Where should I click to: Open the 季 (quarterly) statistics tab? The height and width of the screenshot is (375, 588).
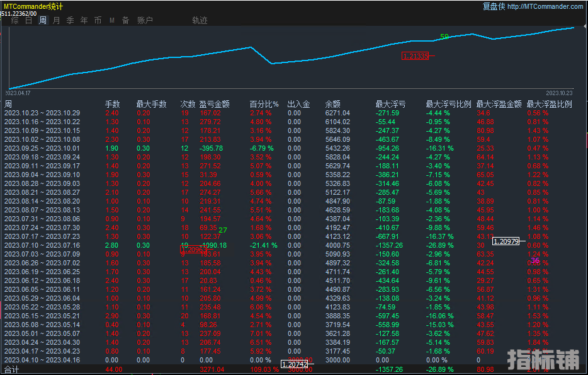point(70,20)
